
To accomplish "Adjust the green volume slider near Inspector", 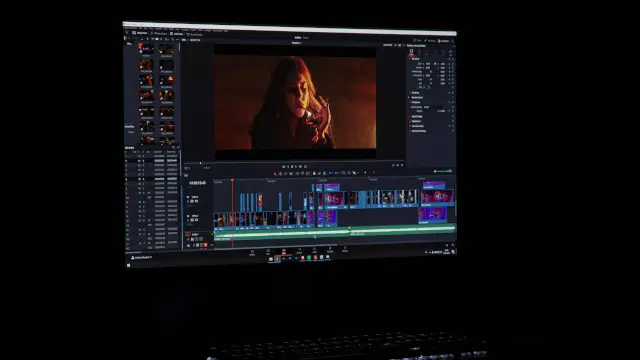I will [442, 171].
